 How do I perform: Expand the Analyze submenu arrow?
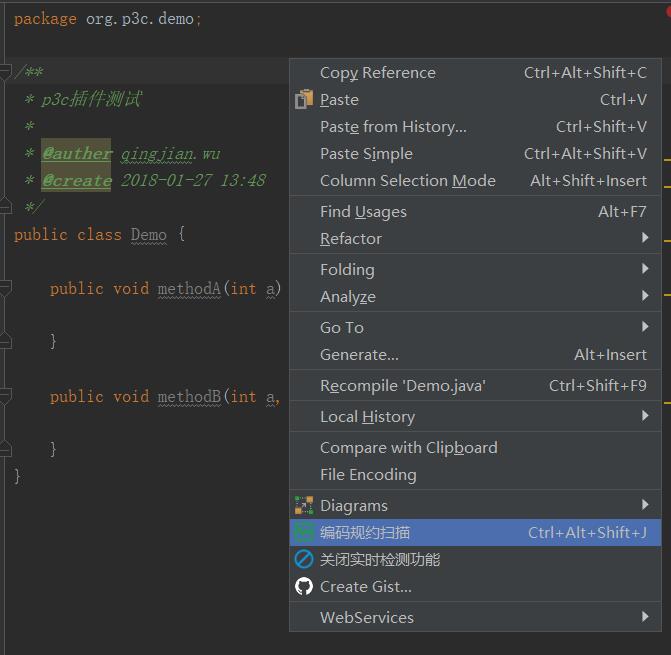tap(645, 296)
